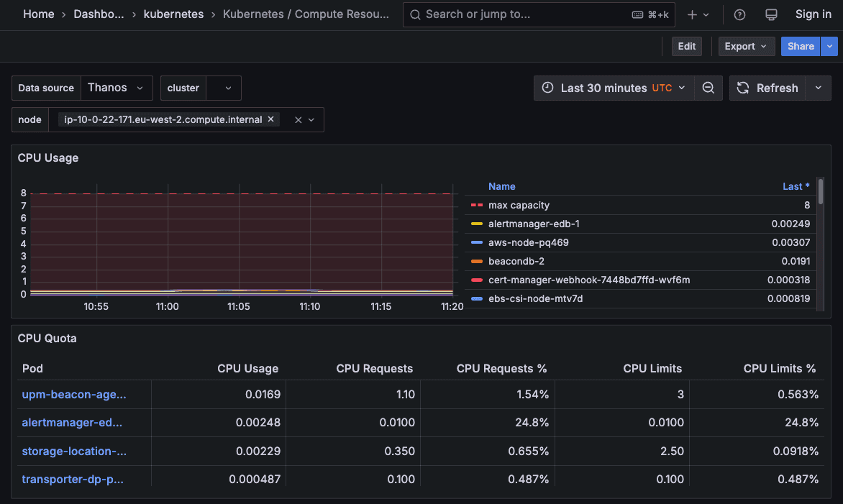Click the search magnifier icon

tap(415, 14)
